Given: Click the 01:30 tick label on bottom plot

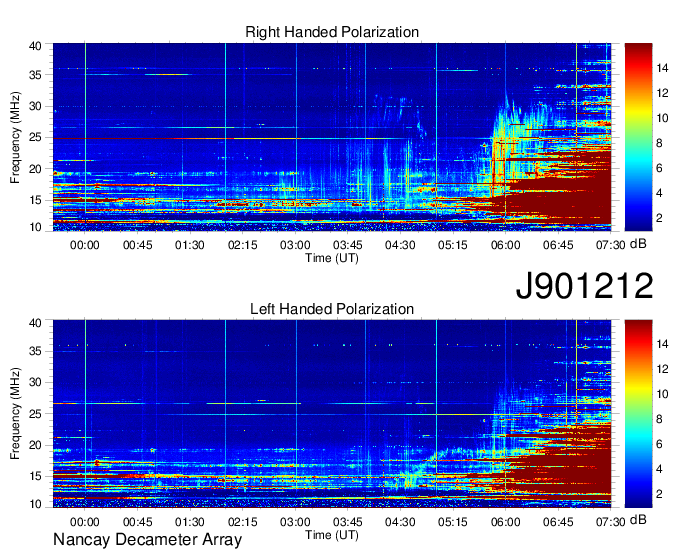Looking at the screenshot, I should (190, 522).
